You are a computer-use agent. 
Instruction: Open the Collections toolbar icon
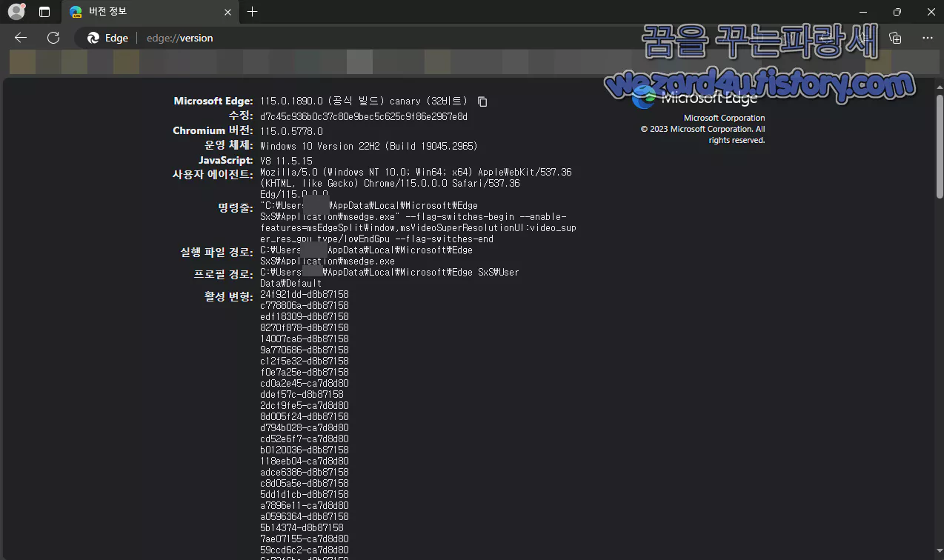coord(895,38)
